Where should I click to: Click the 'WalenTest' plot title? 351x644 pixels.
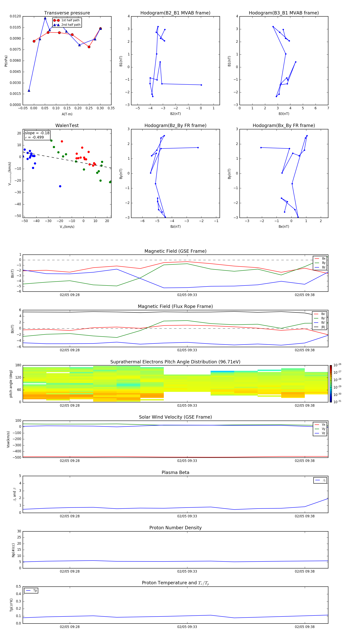pos(67,125)
